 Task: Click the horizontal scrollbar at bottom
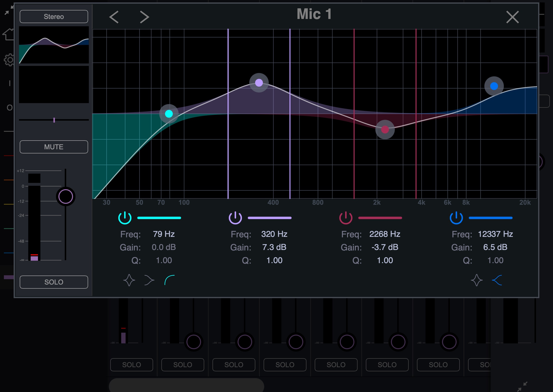coord(186,385)
